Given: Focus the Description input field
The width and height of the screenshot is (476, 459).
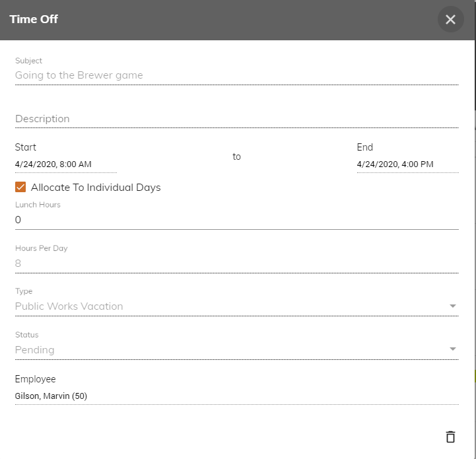Looking at the screenshot, I should pos(237,118).
